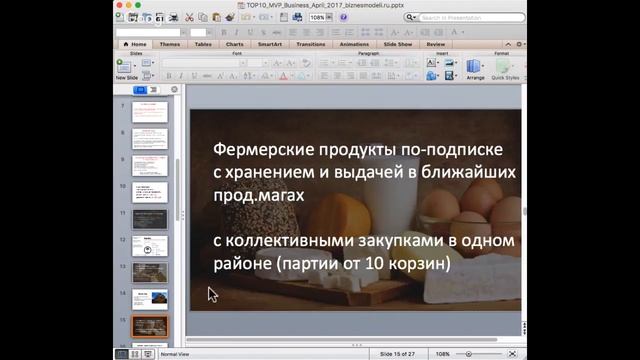Collapse the ribbon with the chevron
Image resolution: width=640 pixels, height=360 pixels.
click(x=508, y=44)
